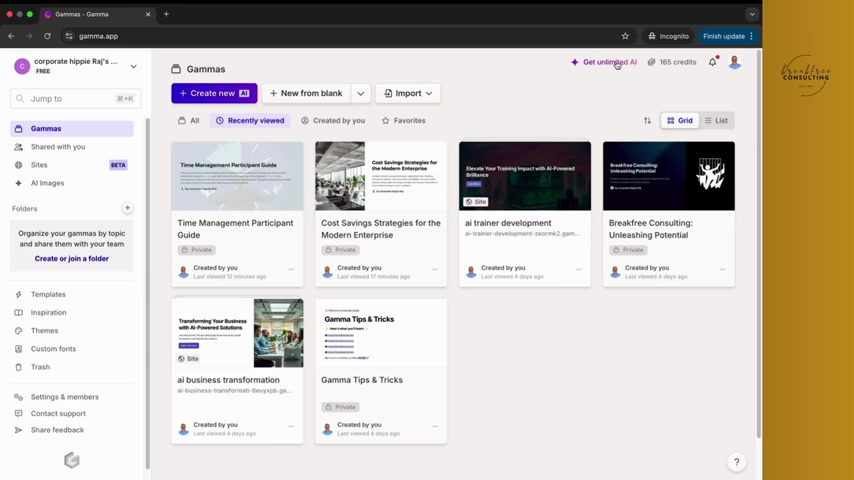Expand the workspace switcher chevron
Image resolution: width=854 pixels, height=480 pixels.
click(x=133, y=66)
